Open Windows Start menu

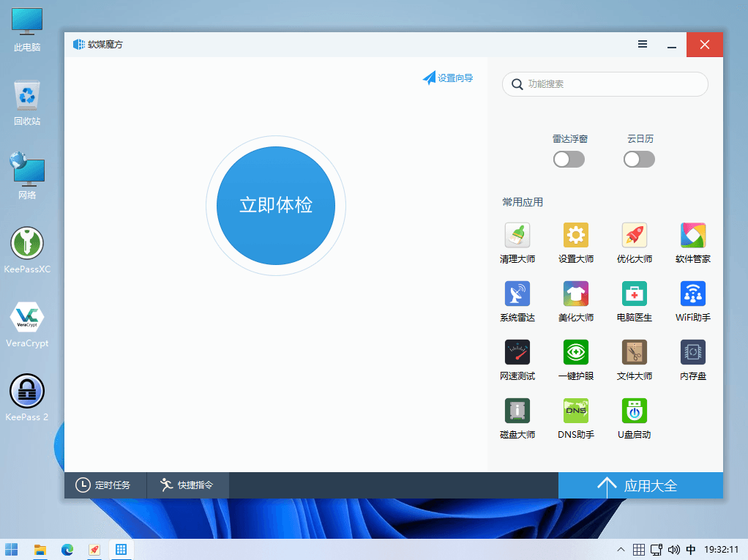coord(12,550)
